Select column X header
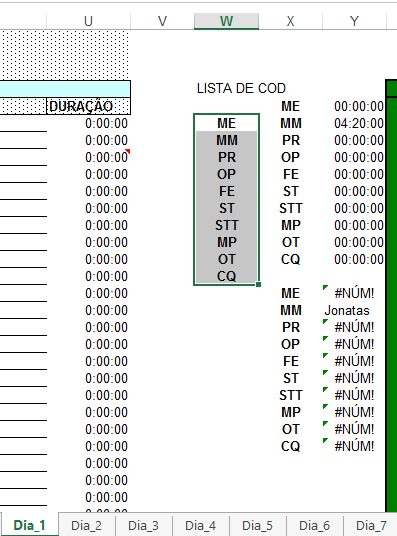This screenshot has width=397, height=536. click(290, 21)
